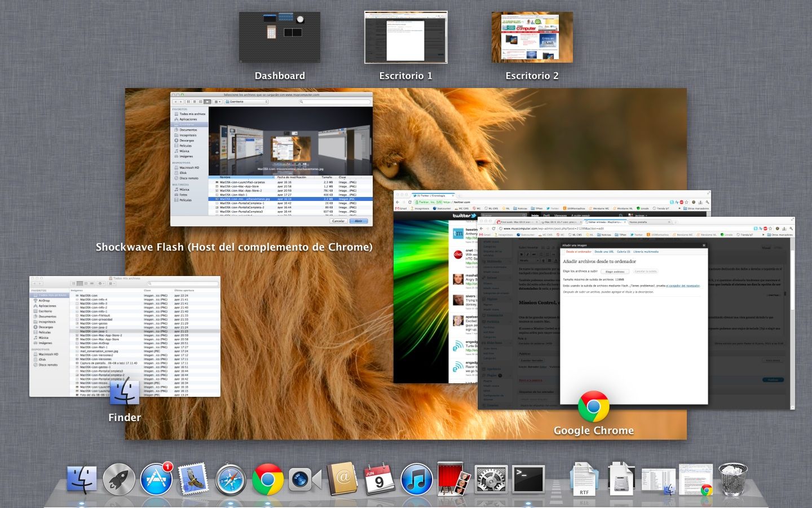Viewport: 812px width, 508px height.
Task: Switch to the Dashboard space
Action: pos(280,37)
